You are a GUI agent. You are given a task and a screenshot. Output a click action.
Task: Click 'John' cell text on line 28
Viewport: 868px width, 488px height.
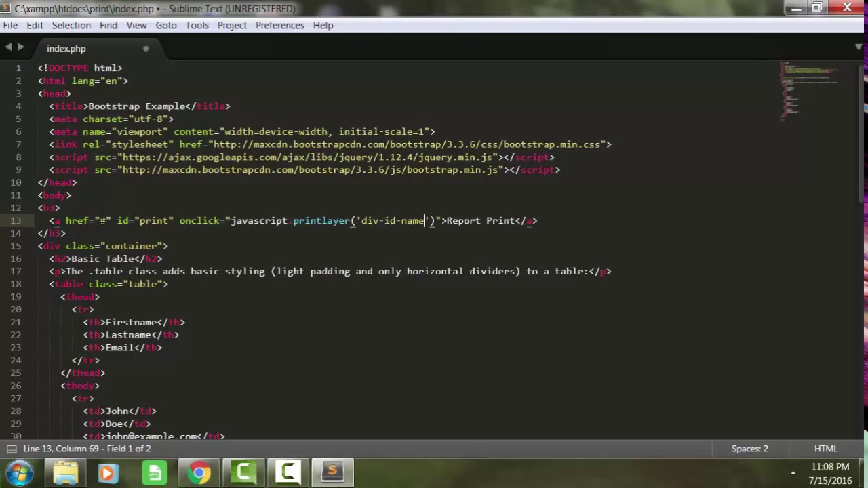click(117, 411)
